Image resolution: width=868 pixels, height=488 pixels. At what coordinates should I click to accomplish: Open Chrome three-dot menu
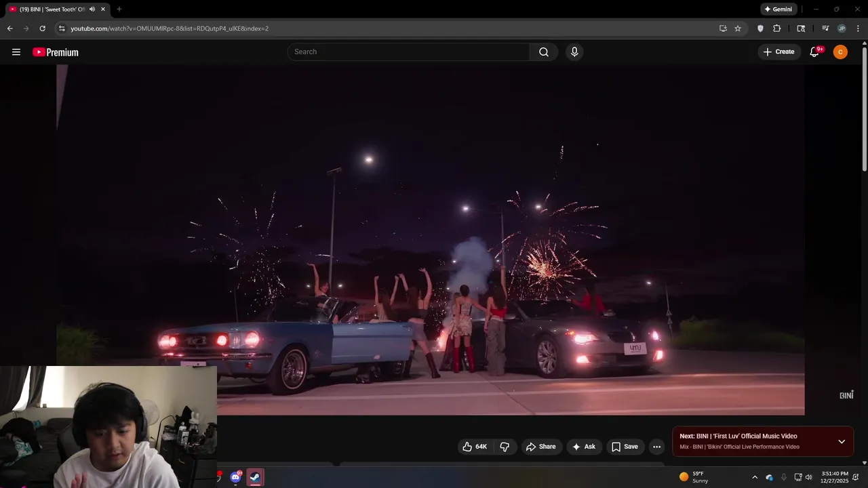[858, 28]
